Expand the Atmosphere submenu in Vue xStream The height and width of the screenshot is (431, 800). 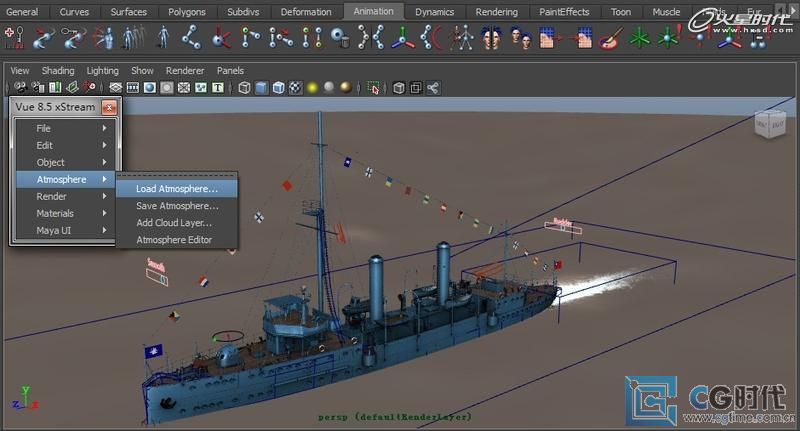[x=66, y=180]
